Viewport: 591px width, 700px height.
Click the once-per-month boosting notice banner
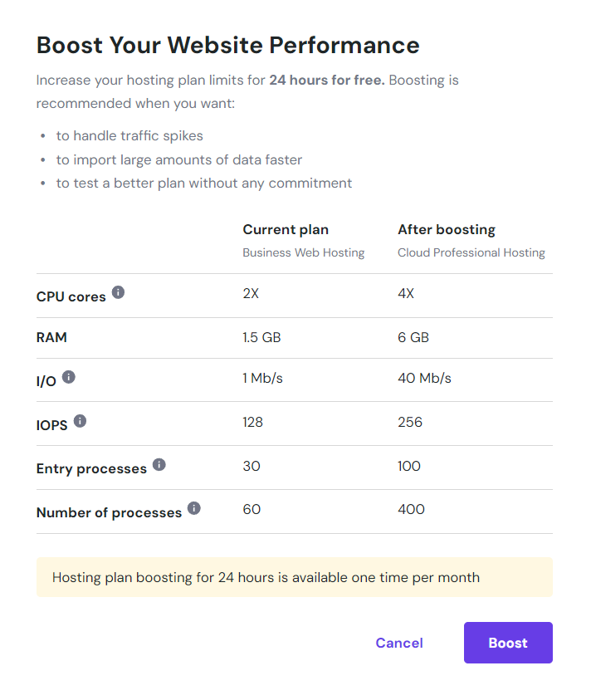pyautogui.click(x=294, y=577)
